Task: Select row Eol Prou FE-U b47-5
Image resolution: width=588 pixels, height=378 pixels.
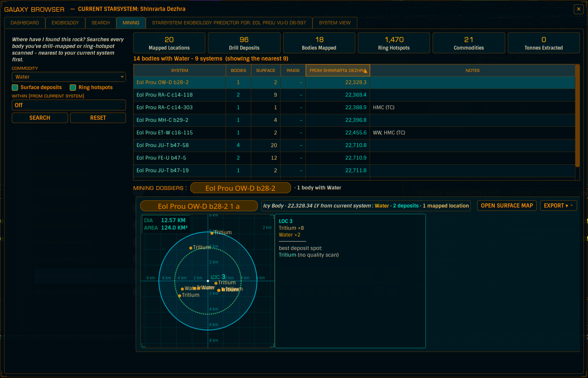Action: click(354, 158)
